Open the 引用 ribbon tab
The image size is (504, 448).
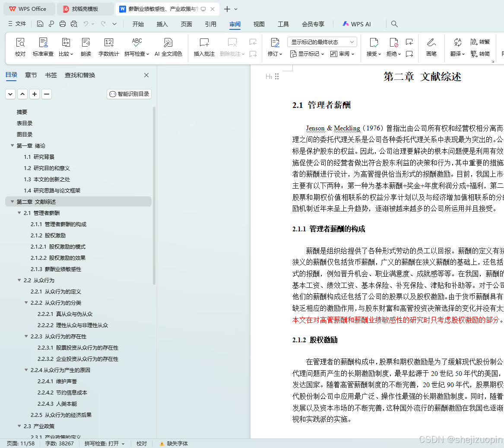pyautogui.click(x=210, y=24)
